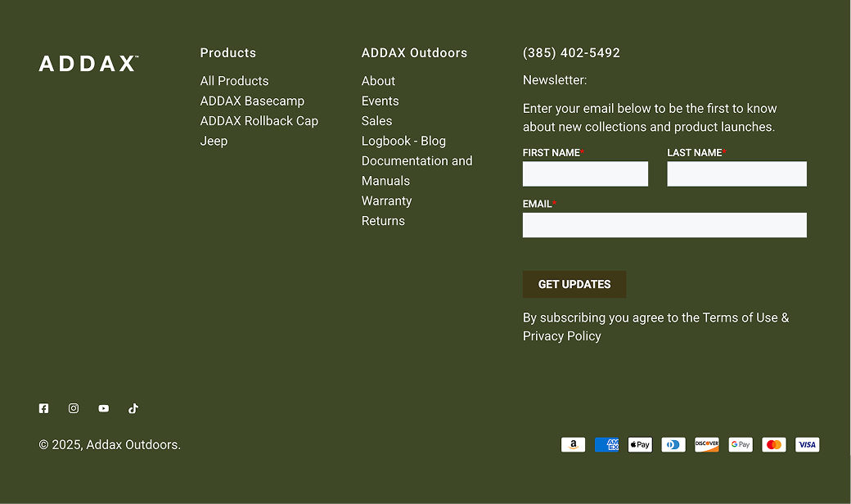
Task: Click the Newsletter: label
Action: click(x=555, y=80)
